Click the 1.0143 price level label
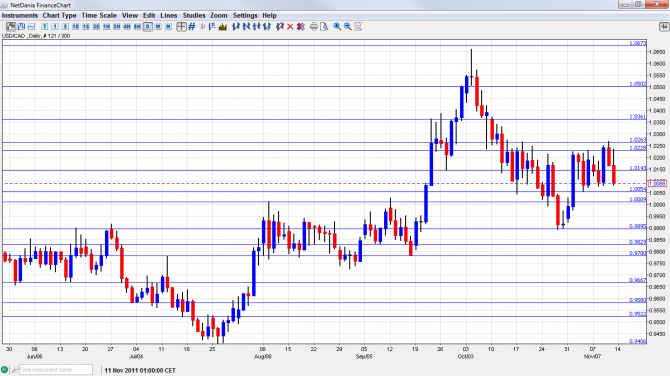Screen dimensions: 670x376 coord(638,168)
